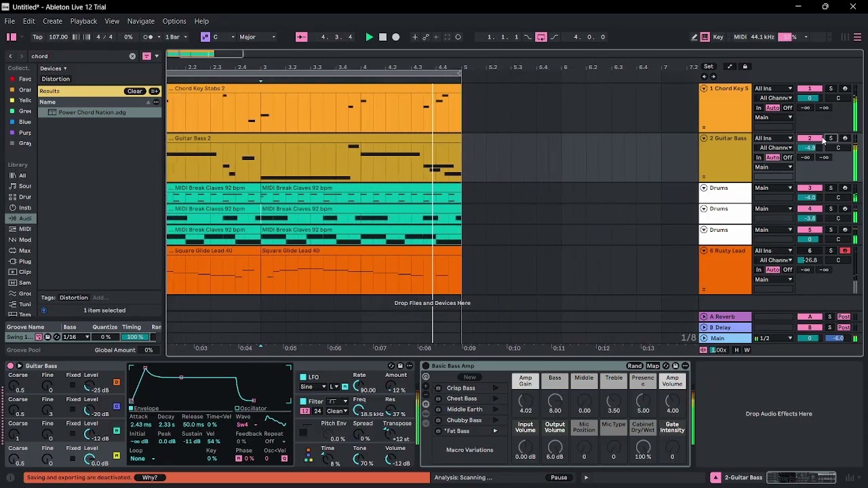Enable Key map mode
The height and width of the screenshot is (488, 868).
pos(718,37)
